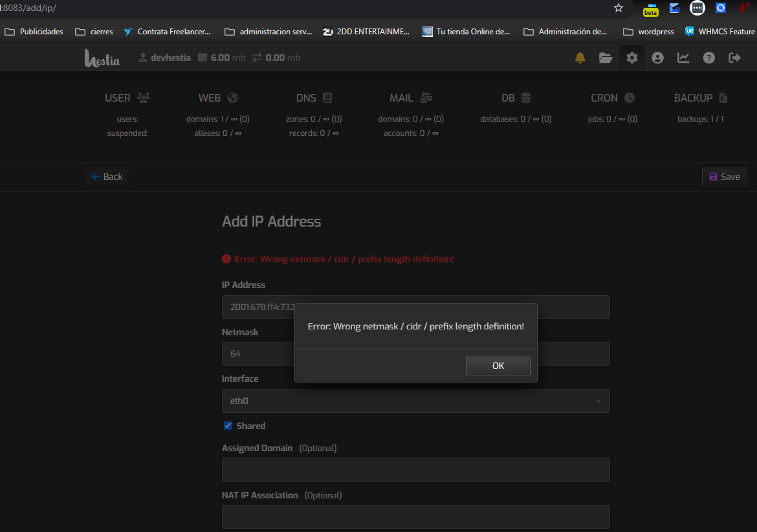This screenshot has height=532, width=757.
Task: Open the Contrata Freelancer bookmark
Action: (x=167, y=32)
